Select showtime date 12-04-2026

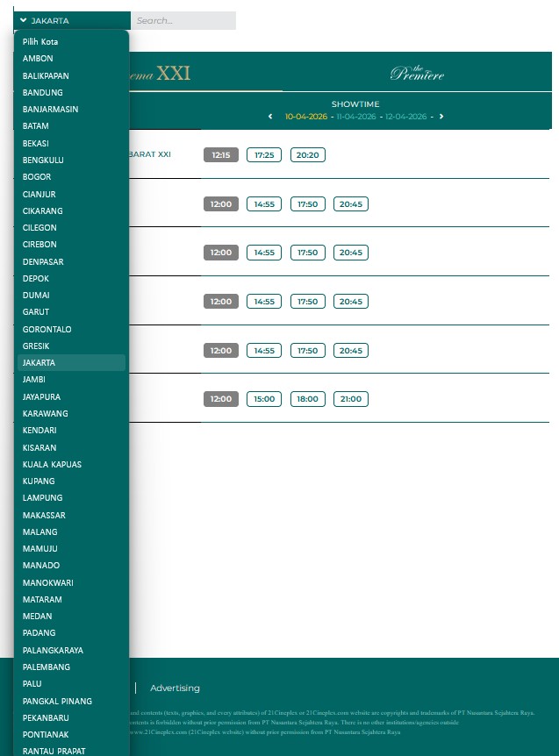click(x=405, y=116)
